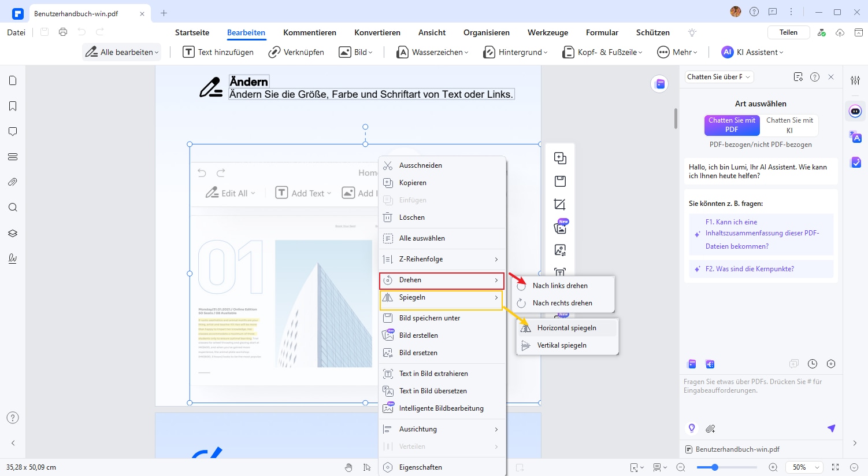The height and width of the screenshot is (476, 868).
Task: Activate the hand tool in status bar
Action: pos(348,467)
